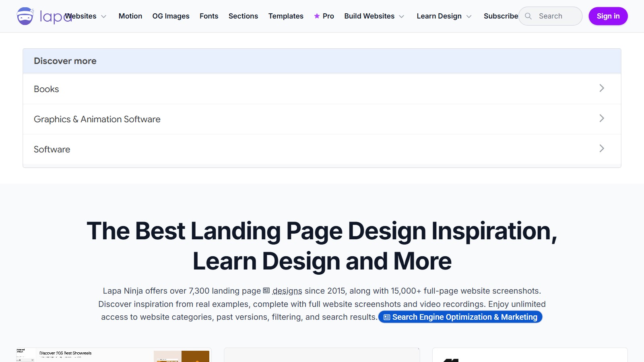
Task: Expand the Websites dropdown menu
Action: (x=85, y=16)
